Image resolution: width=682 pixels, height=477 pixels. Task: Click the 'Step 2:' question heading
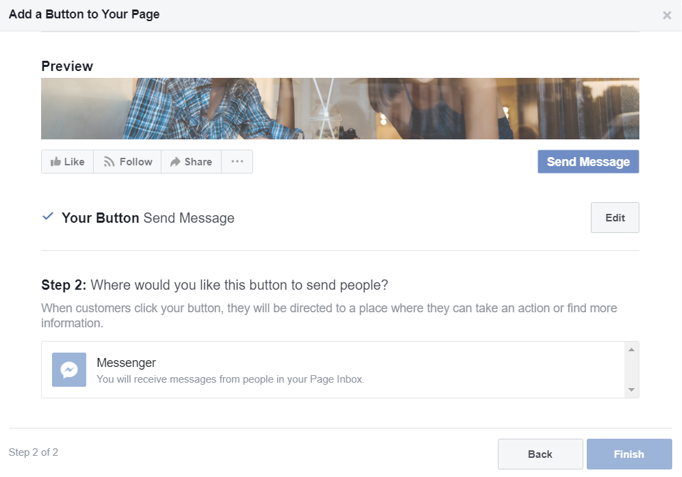(x=214, y=285)
